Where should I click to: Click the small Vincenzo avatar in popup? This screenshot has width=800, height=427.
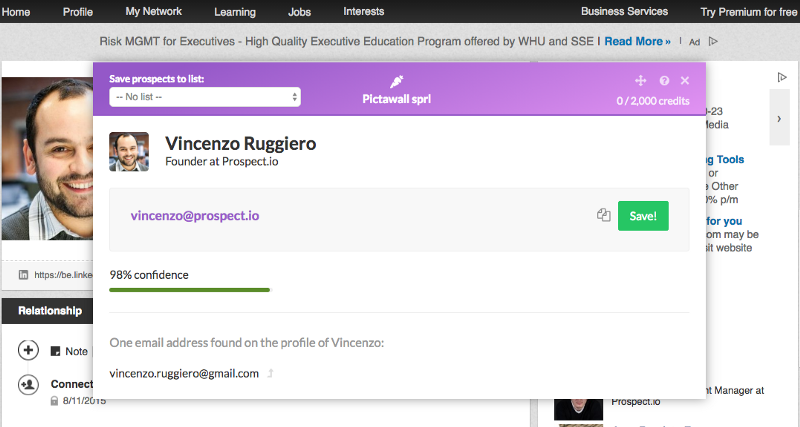tap(129, 152)
